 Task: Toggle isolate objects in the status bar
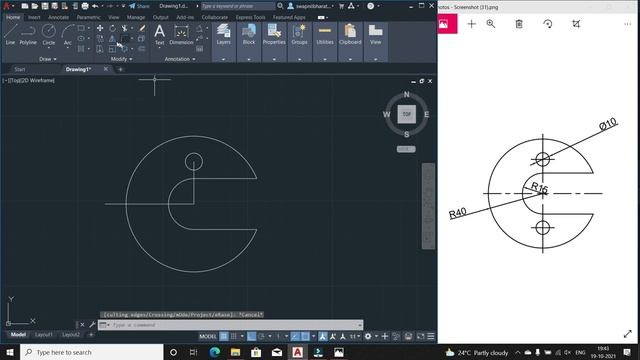[x=396, y=336]
